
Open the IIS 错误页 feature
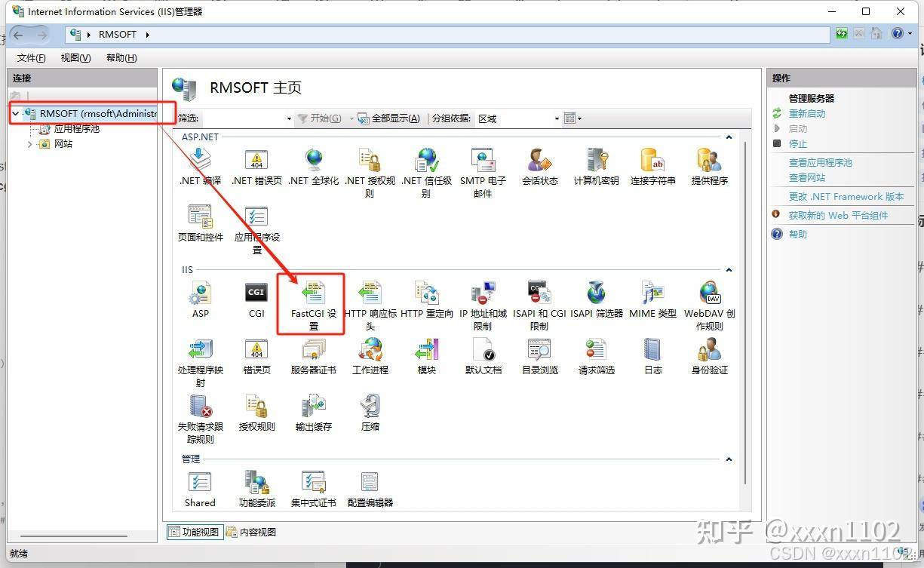(256, 357)
